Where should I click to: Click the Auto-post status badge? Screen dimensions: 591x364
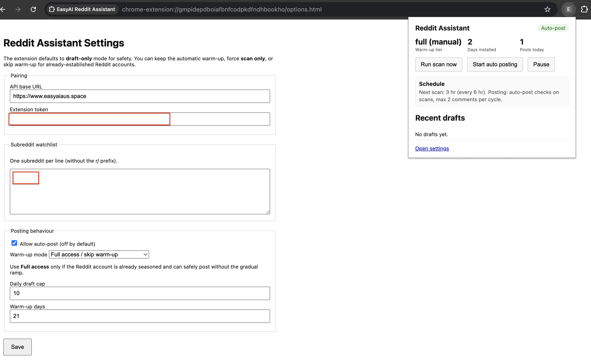(553, 28)
